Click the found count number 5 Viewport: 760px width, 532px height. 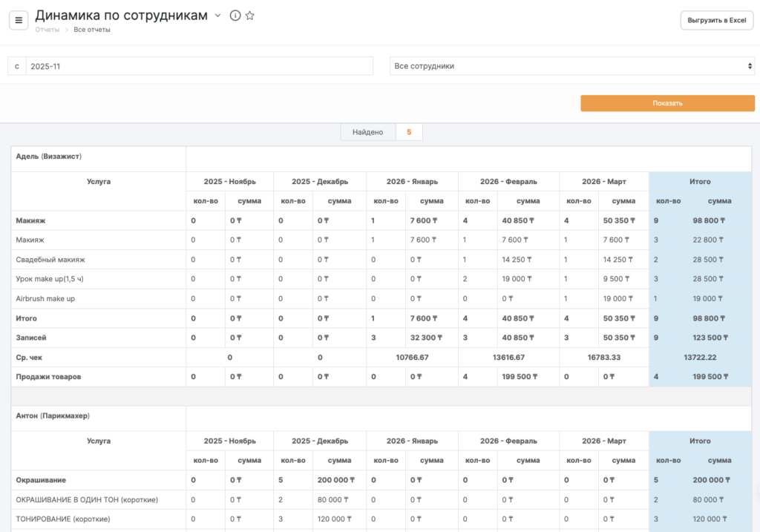(409, 132)
